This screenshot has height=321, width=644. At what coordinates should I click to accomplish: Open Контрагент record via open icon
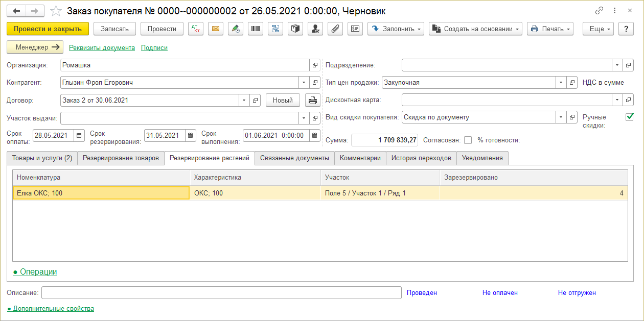click(315, 83)
